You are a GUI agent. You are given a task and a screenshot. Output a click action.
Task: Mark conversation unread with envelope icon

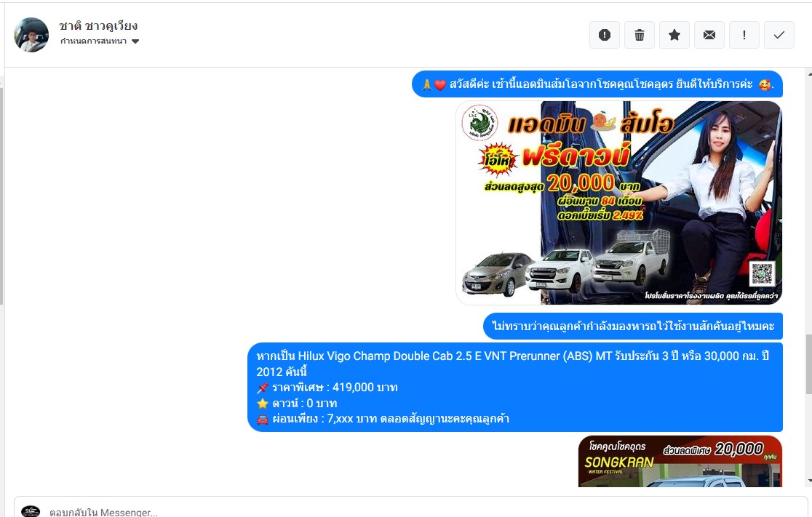(709, 35)
